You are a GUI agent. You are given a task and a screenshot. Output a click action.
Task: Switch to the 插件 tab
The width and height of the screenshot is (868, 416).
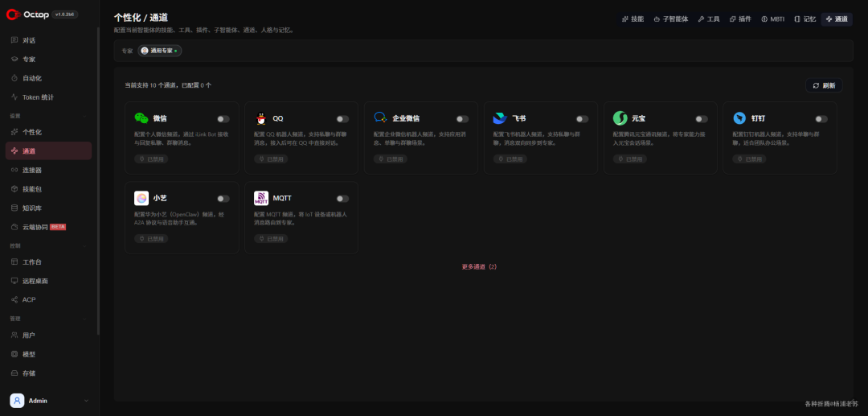tap(740, 19)
